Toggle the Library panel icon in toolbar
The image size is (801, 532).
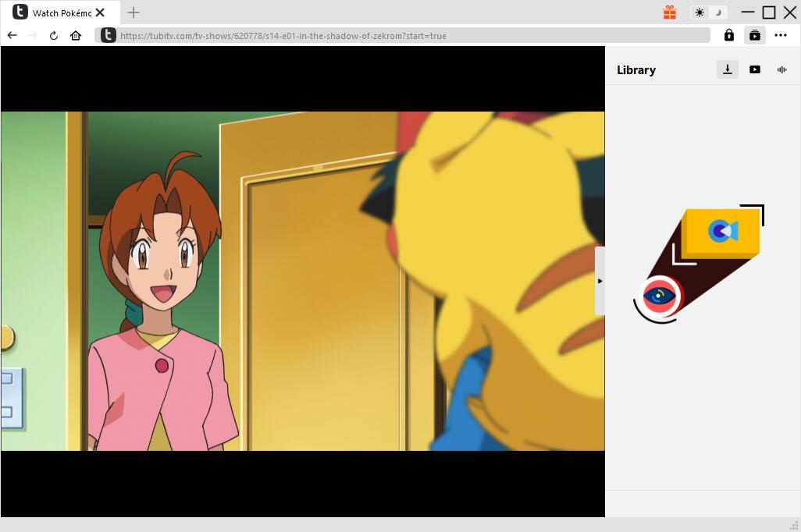[754, 35]
